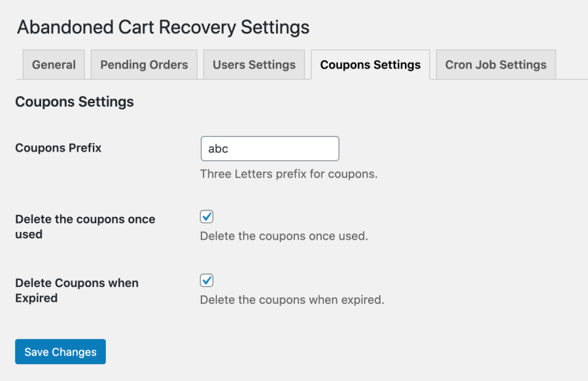Click bold 'Delete the coupons once used' label
Image resolution: width=588 pixels, height=381 pixels.
point(85,227)
